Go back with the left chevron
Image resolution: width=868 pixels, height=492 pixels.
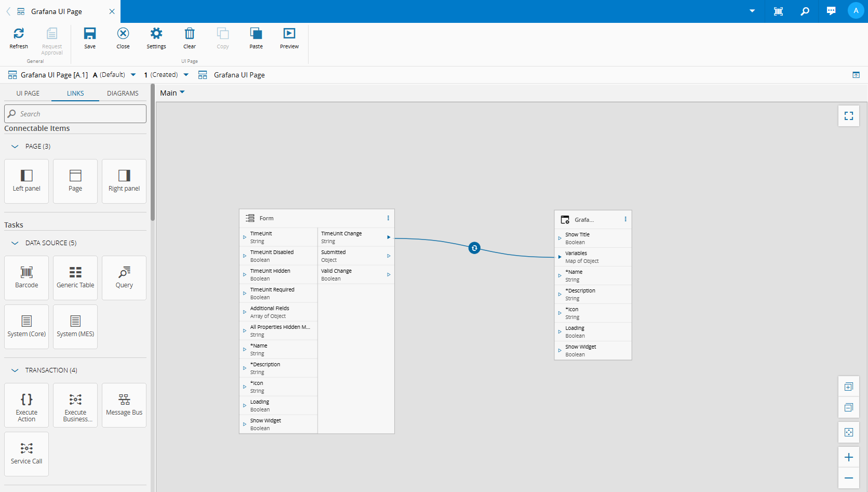[8, 11]
